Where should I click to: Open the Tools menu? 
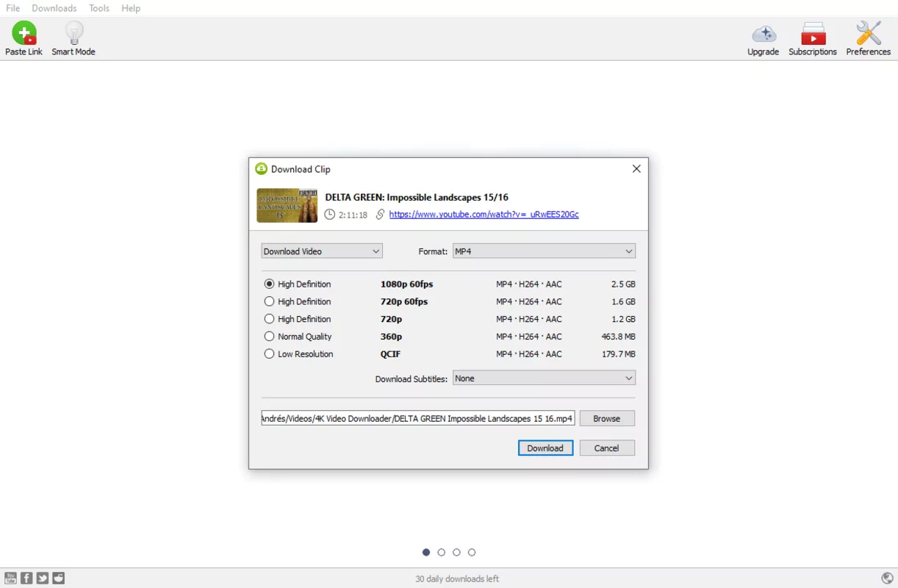pyautogui.click(x=98, y=8)
